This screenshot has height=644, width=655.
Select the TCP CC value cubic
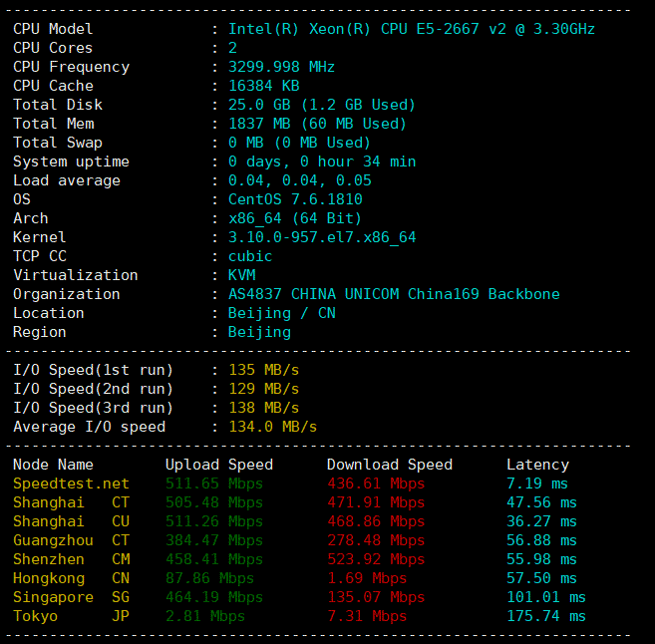(250, 256)
